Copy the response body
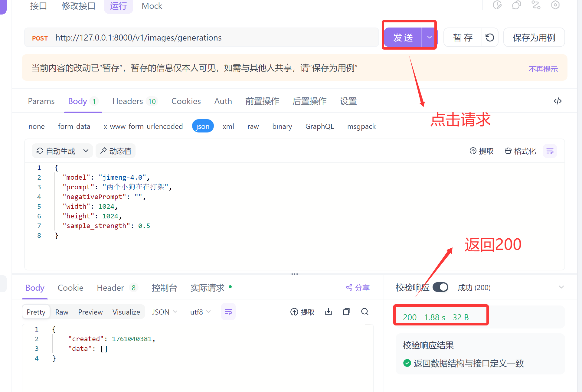 [x=346, y=312]
